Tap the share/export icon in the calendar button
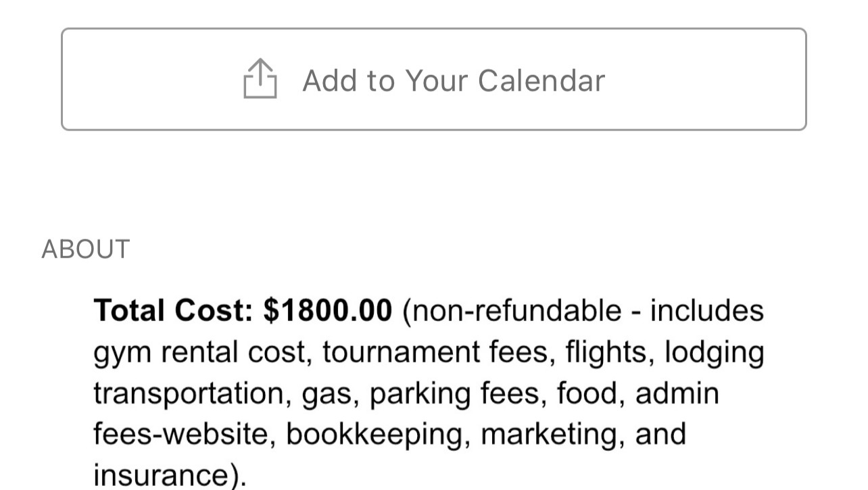Screen dimensions: 868x490 point(260,78)
